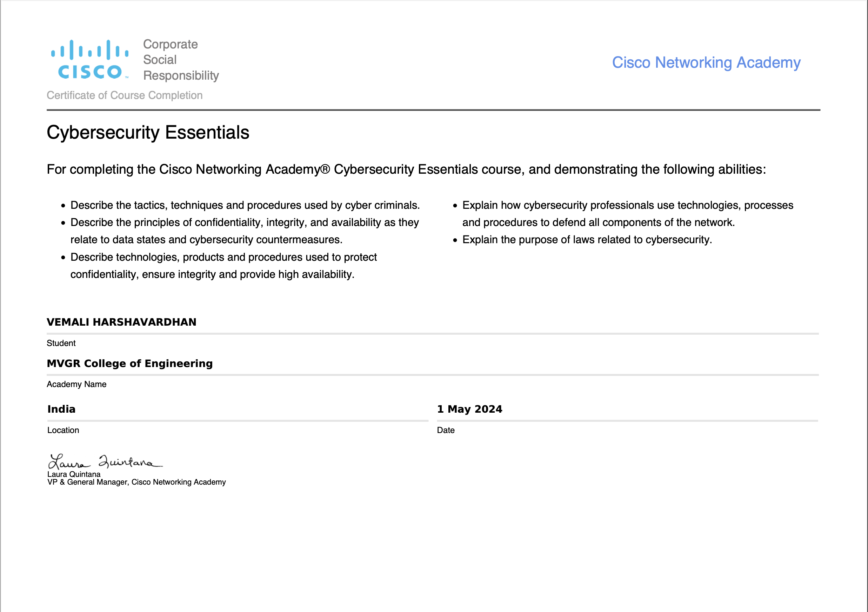Screen dimensions: 868x612
Task: Click the 'Academy Name' label
Action: tap(76, 384)
